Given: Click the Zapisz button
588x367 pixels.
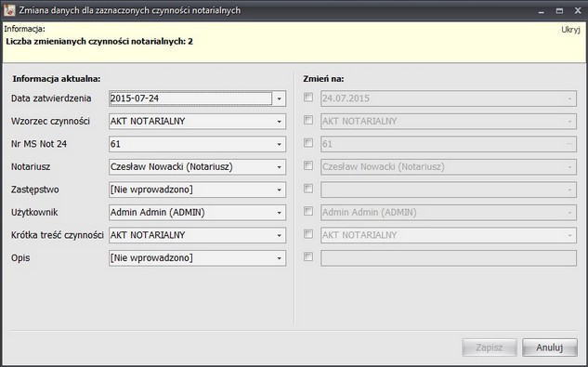Looking at the screenshot, I should pos(490,347).
